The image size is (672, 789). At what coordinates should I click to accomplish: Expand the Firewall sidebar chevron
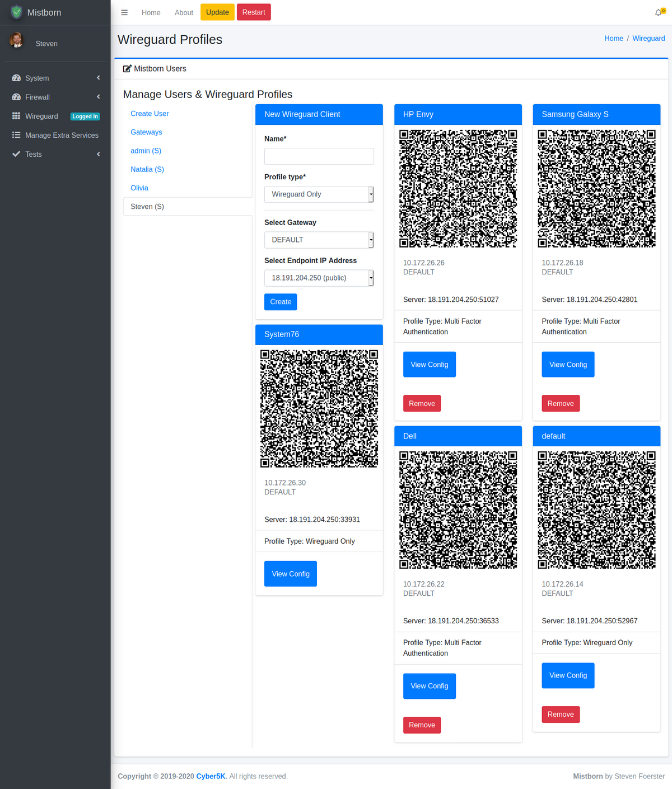pyautogui.click(x=99, y=97)
